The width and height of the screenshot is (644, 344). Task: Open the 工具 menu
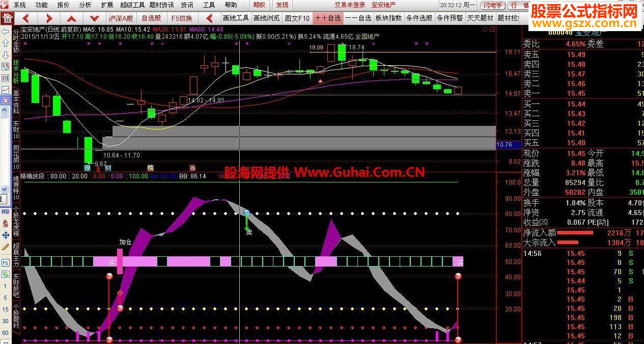click(x=209, y=5)
